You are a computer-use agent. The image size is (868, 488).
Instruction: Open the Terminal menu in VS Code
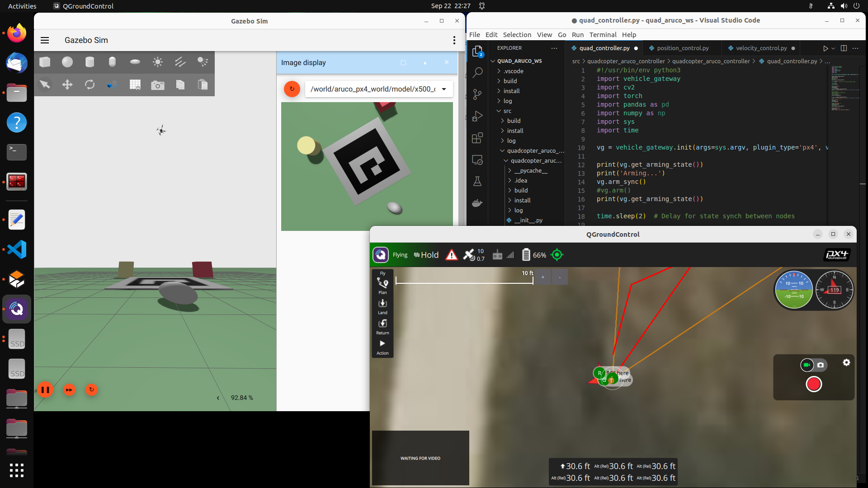[x=603, y=34]
